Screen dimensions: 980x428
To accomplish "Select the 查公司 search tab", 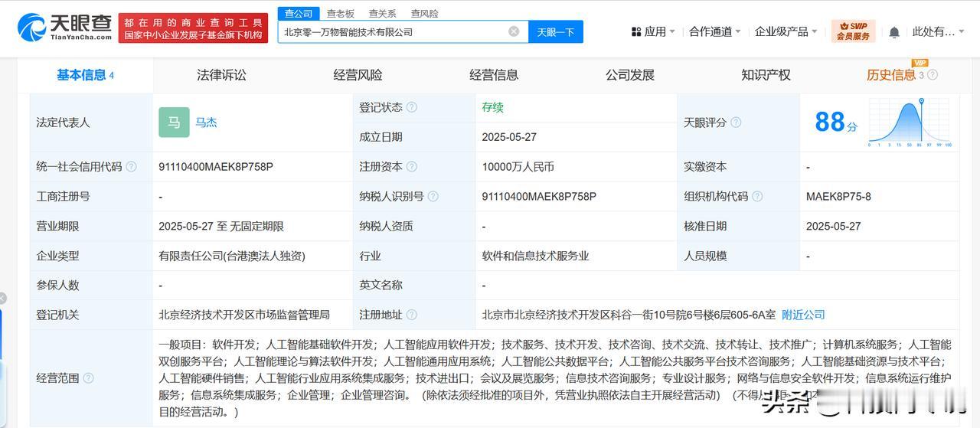I will coord(299,13).
